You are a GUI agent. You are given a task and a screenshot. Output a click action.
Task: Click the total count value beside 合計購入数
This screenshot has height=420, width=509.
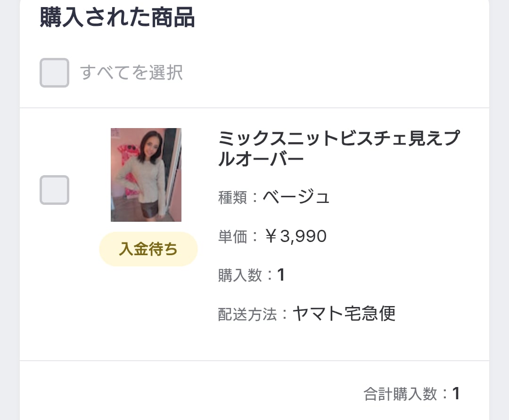coord(456,394)
